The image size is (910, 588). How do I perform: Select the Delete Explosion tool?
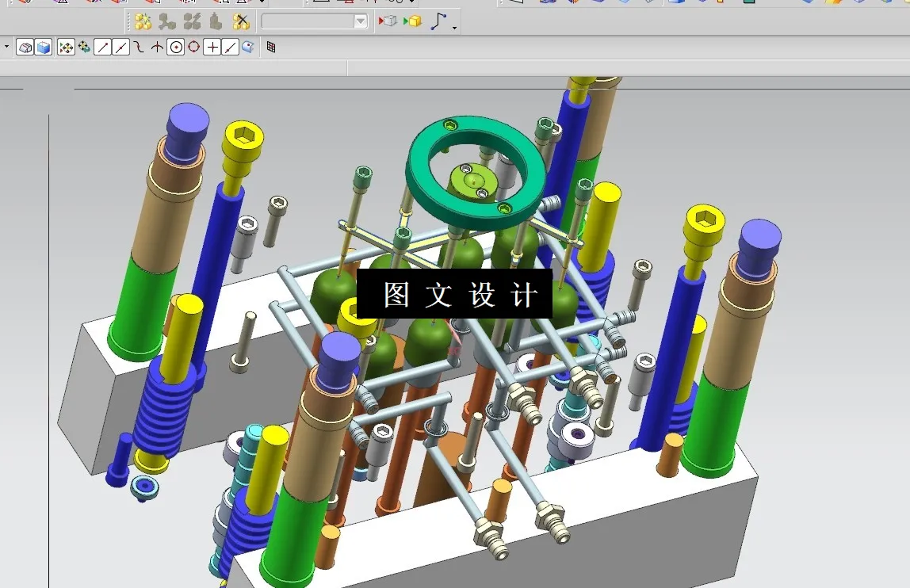(241, 21)
